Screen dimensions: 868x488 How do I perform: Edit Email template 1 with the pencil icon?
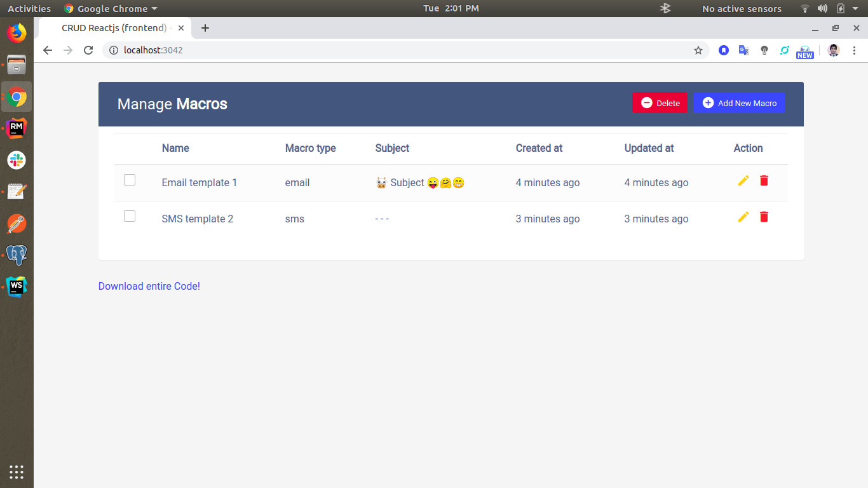point(743,180)
